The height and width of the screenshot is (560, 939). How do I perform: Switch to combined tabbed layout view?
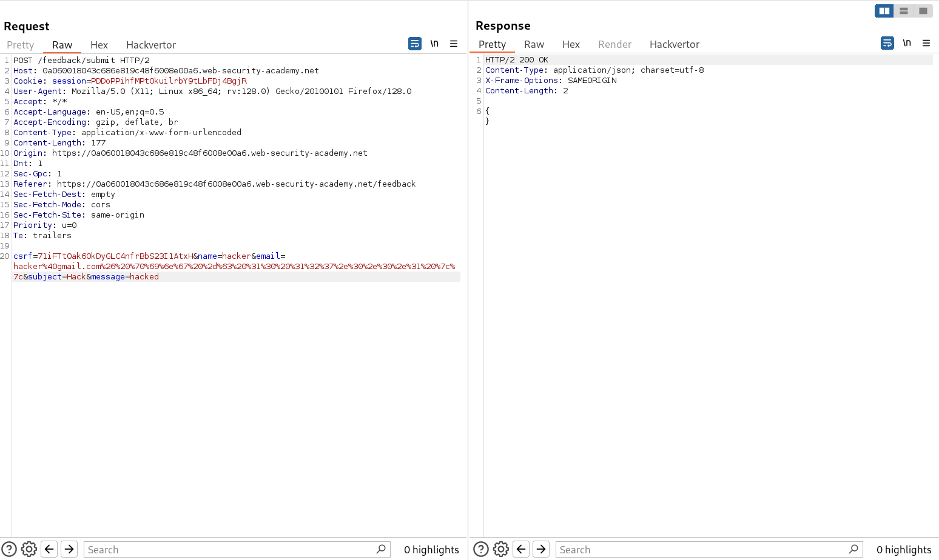[x=923, y=11]
